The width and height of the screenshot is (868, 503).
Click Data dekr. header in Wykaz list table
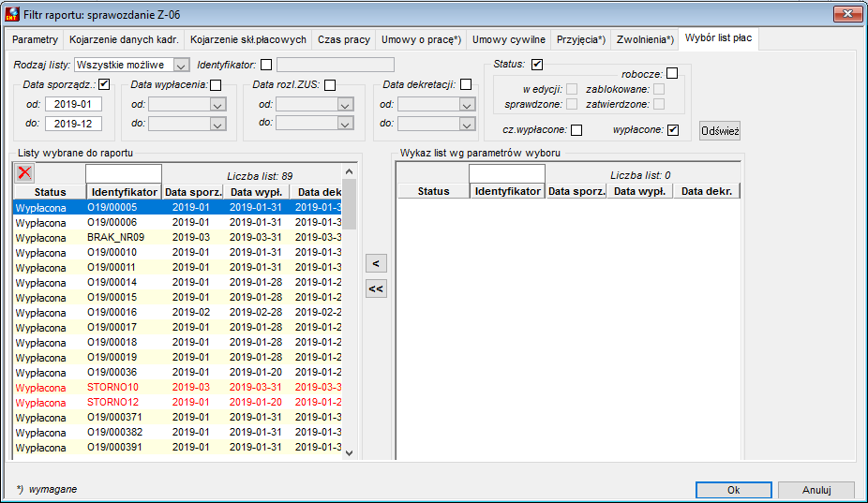pos(707,191)
